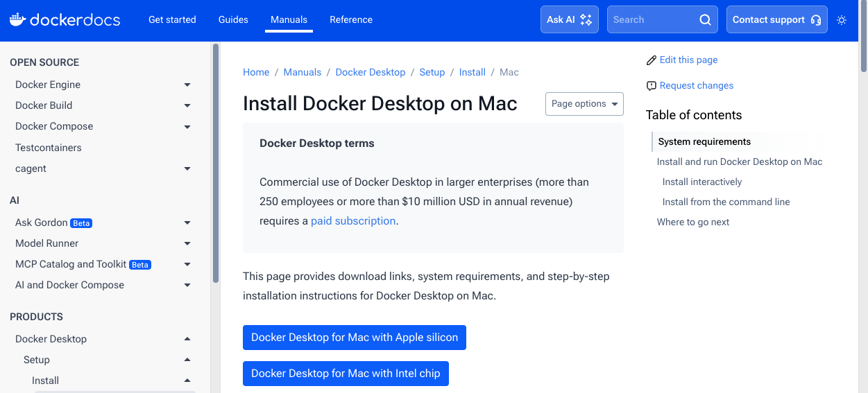This screenshot has width=868, height=393.
Task: Expand the AI and Docker Compose section
Action: click(187, 285)
